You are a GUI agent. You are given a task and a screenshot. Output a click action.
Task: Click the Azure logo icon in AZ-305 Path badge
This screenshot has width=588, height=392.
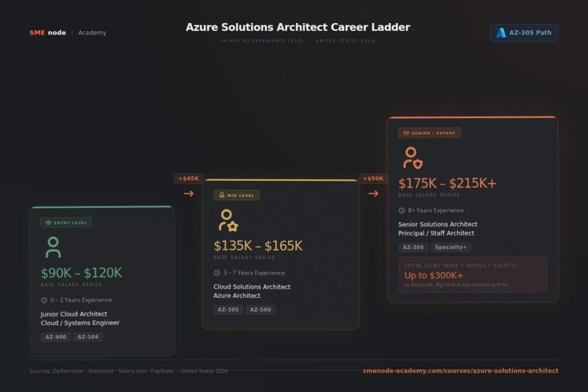pos(501,33)
